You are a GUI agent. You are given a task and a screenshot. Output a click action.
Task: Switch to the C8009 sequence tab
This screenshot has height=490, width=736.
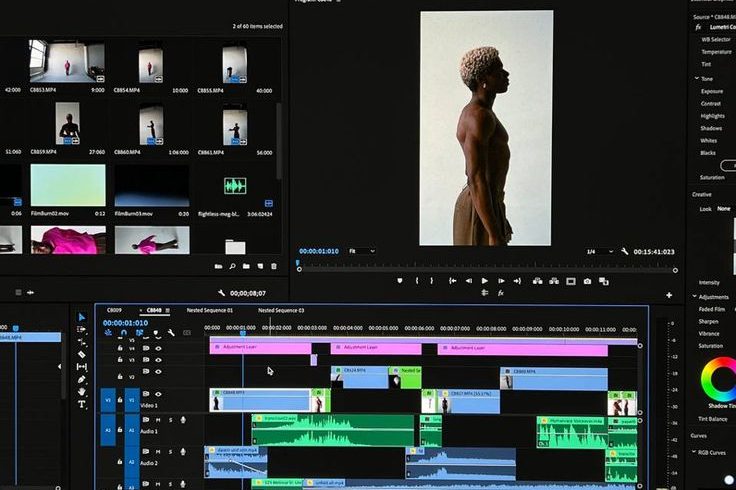click(114, 310)
